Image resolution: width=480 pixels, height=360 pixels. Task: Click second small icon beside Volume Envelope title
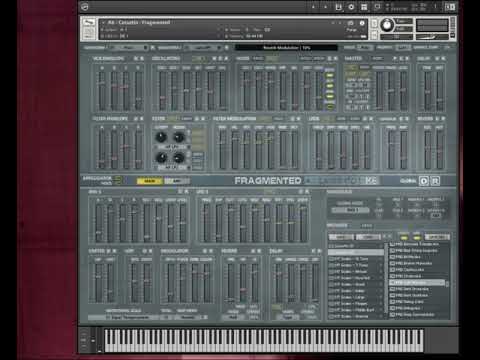click(142, 58)
